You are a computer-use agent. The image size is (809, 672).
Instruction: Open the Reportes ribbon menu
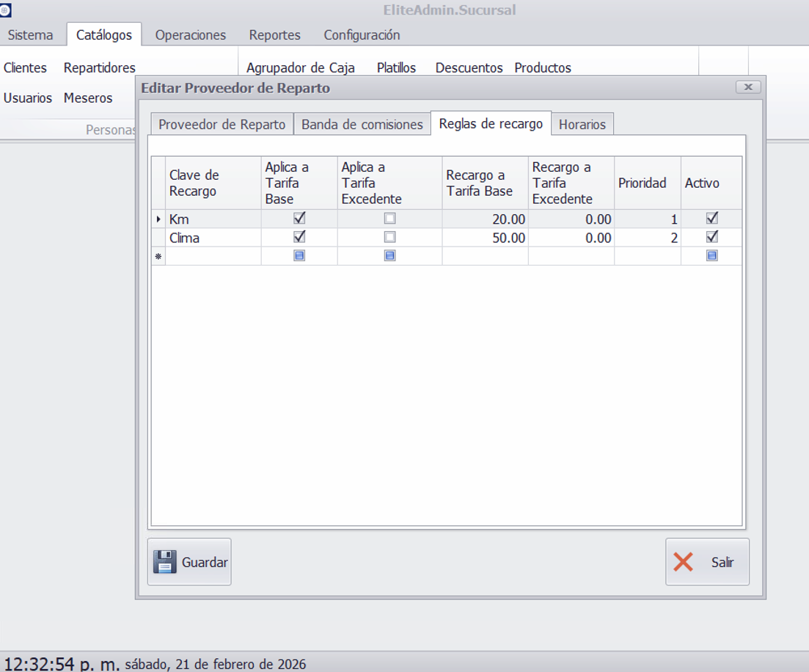[274, 34]
